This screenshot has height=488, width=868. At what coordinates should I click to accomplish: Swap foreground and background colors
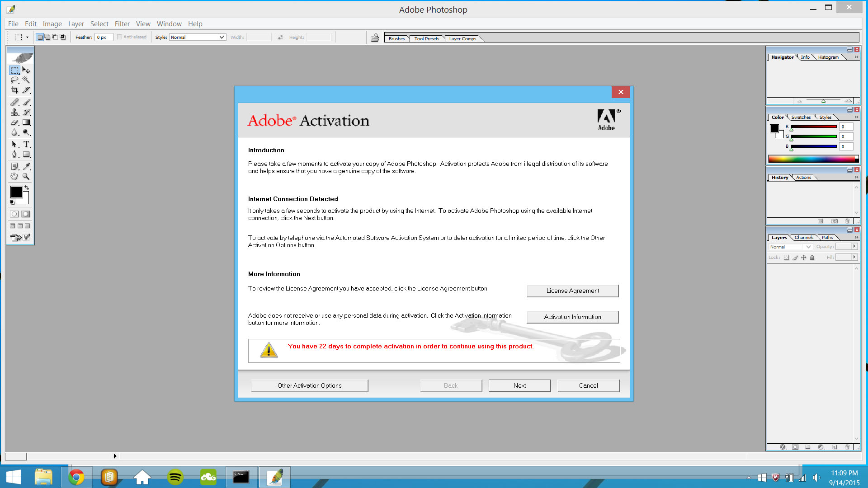point(27,187)
